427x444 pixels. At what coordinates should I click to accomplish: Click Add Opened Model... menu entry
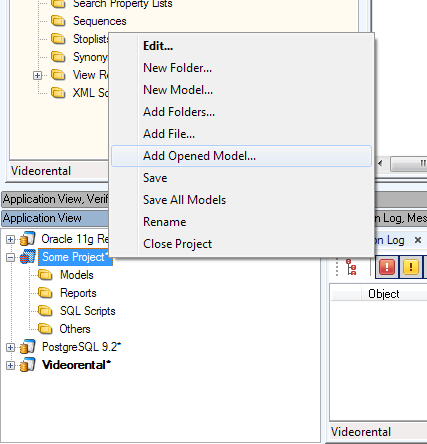point(241,156)
